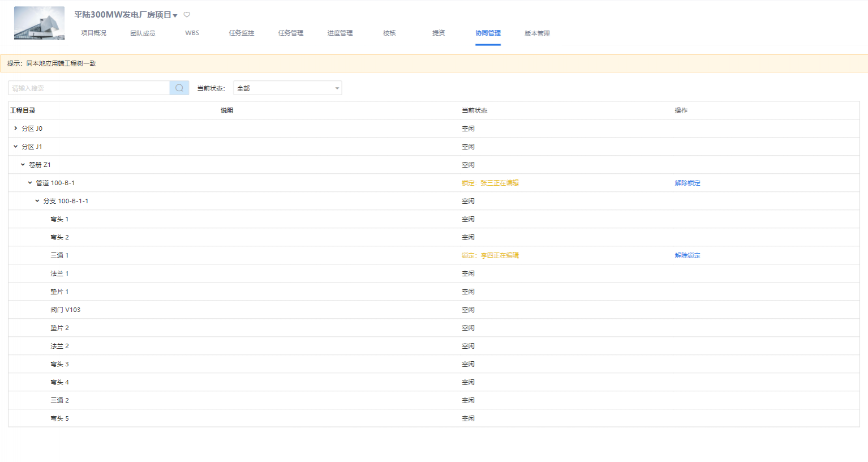Favorite the project with the heart icon
The width and height of the screenshot is (868, 462).
(x=187, y=15)
